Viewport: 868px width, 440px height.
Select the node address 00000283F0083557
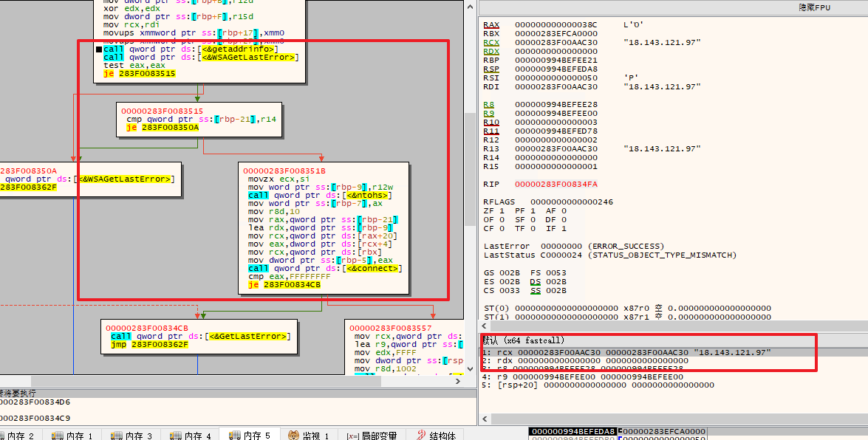click(390, 329)
